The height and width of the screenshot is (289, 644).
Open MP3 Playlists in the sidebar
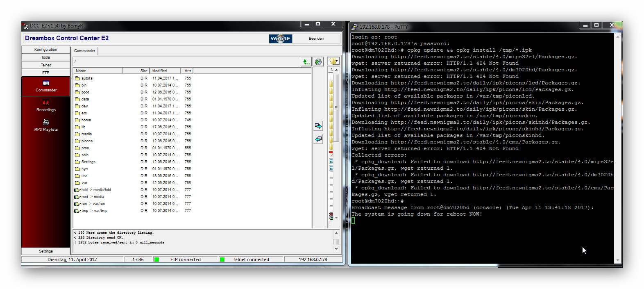click(46, 125)
